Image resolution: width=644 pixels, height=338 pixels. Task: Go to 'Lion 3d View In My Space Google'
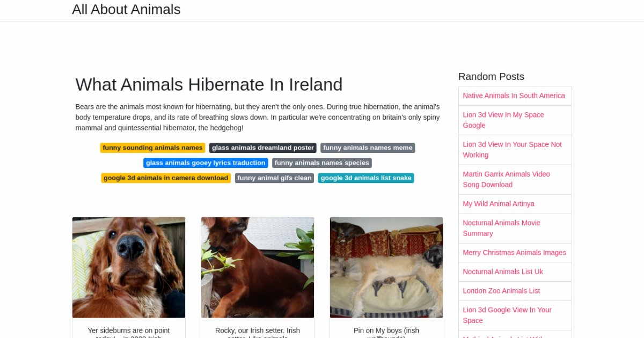coord(503,120)
